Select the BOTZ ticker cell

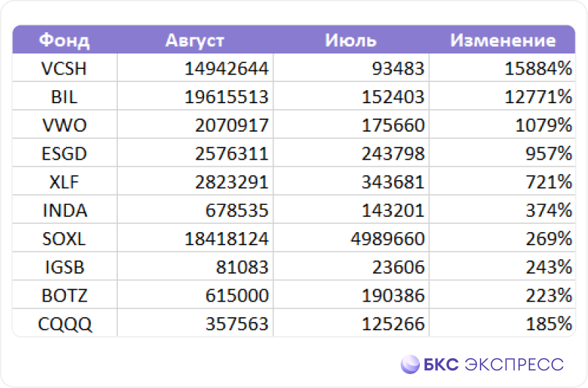pyautogui.click(x=64, y=295)
